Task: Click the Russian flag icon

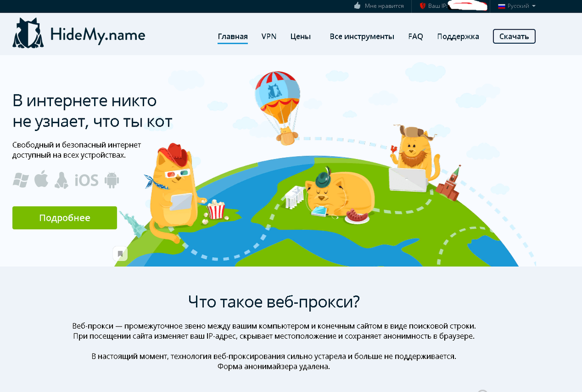Action: tap(501, 6)
